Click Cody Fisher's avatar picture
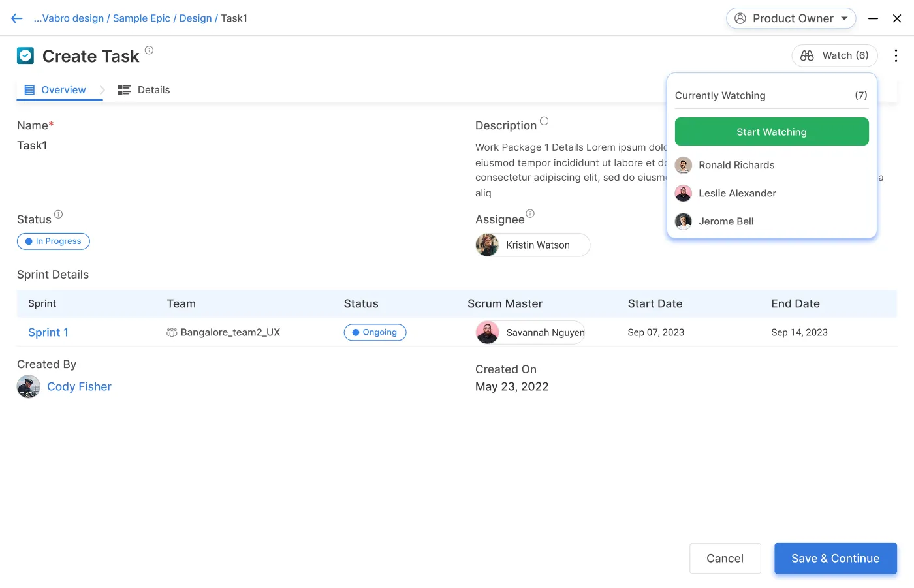The width and height of the screenshot is (914, 588). coord(29,386)
